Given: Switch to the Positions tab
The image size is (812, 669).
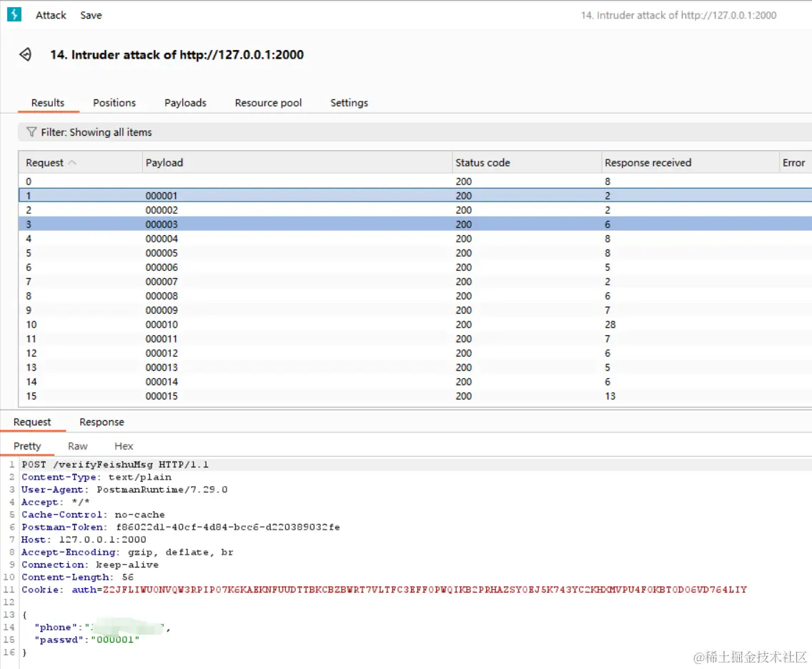Looking at the screenshot, I should click(114, 102).
